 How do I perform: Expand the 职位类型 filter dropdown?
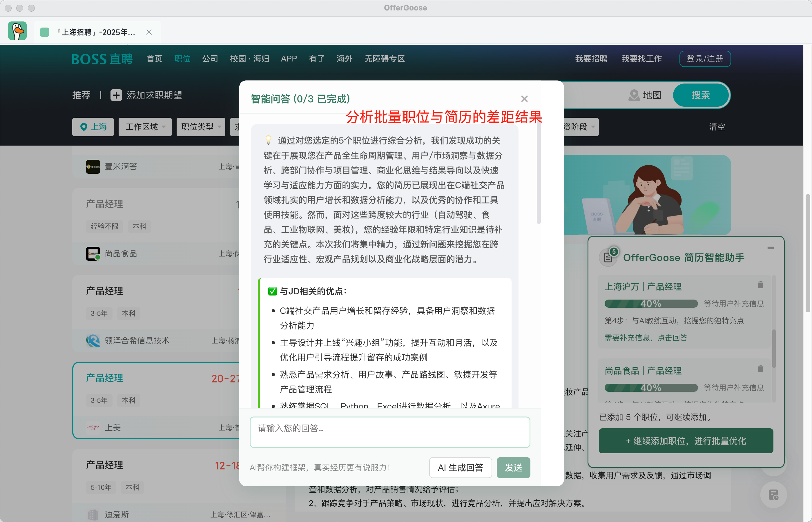click(201, 127)
